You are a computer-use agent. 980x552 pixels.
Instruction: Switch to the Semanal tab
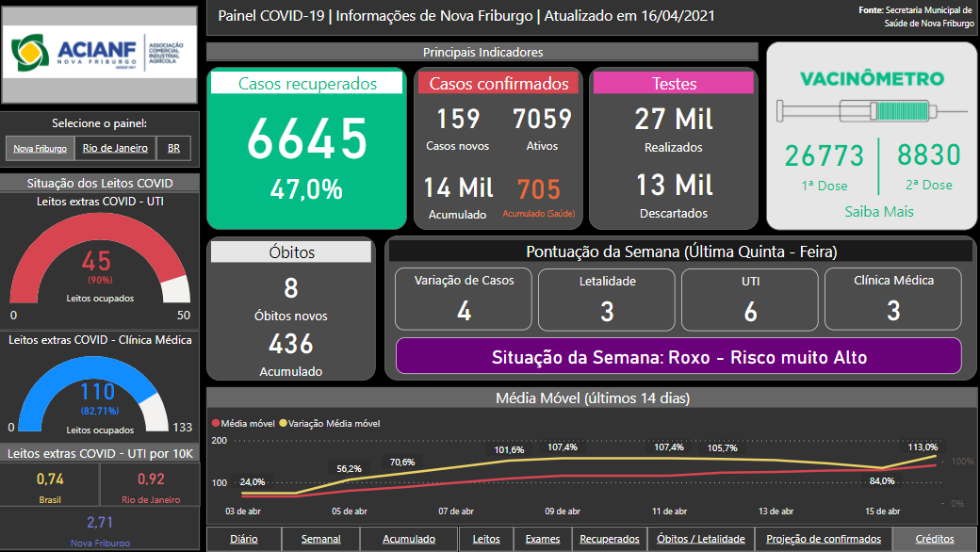tap(321, 540)
